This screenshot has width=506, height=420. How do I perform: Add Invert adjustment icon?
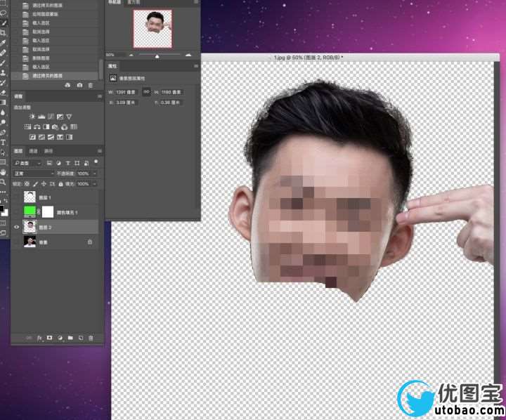[32, 137]
